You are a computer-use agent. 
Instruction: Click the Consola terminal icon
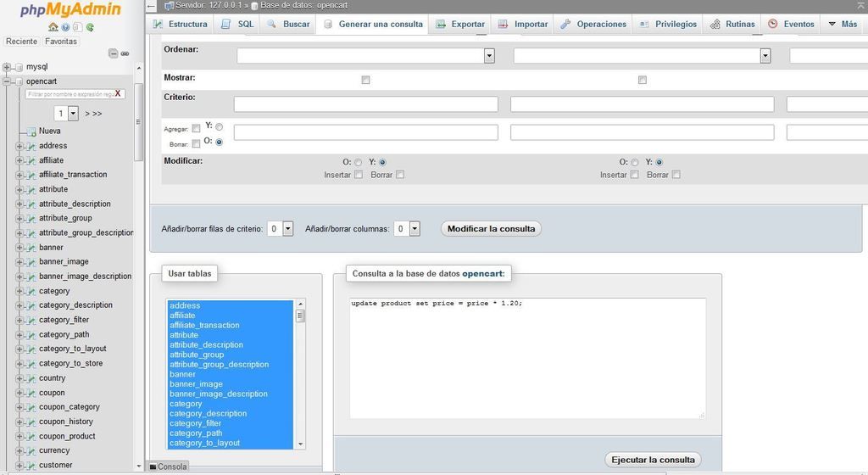pos(153,467)
